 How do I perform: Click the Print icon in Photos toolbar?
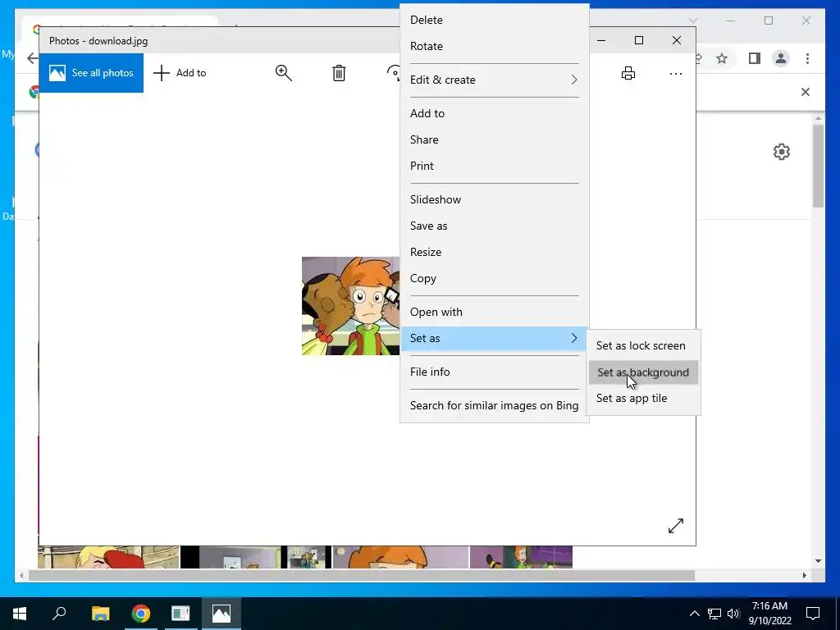[x=628, y=73]
